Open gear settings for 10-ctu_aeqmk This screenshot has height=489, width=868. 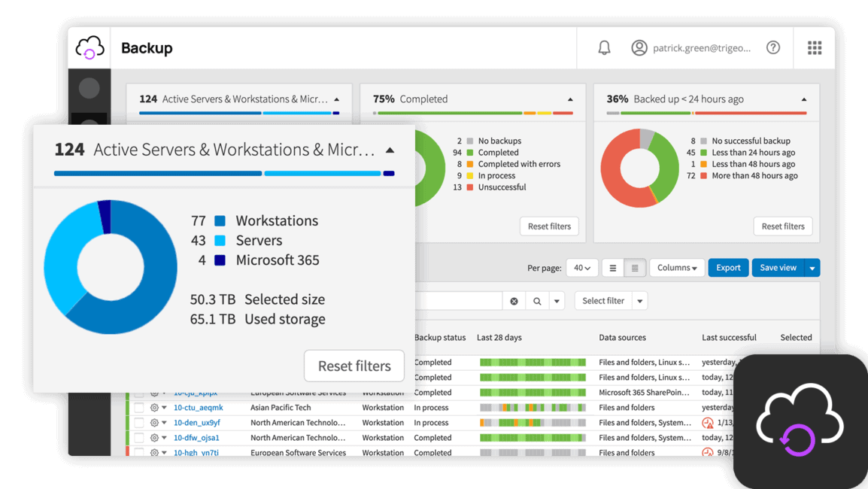click(x=154, y=408)
